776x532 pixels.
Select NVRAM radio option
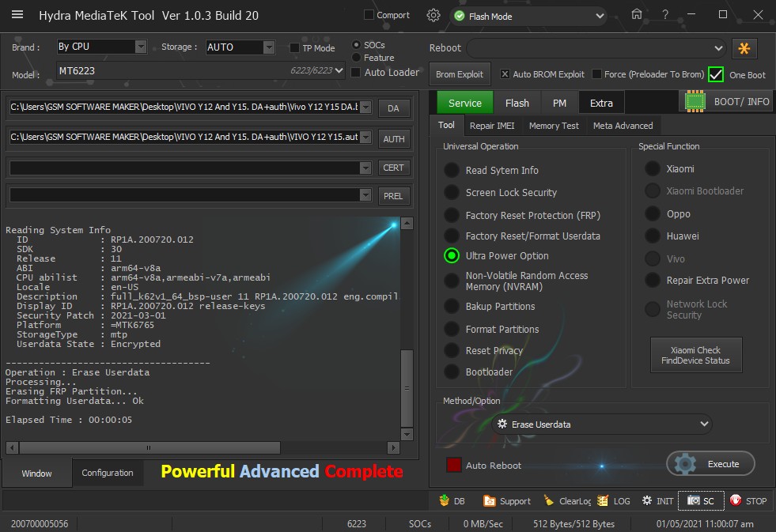tap(452, 281)
